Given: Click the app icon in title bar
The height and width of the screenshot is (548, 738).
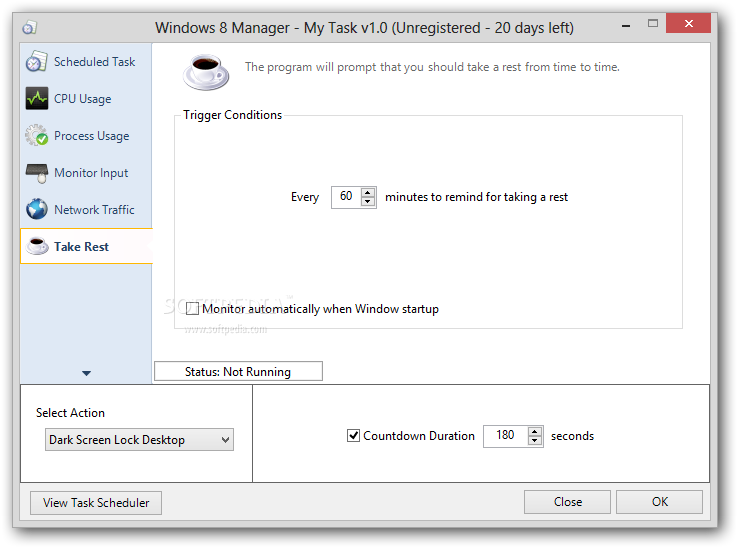Looking at the screenshot, I should pos(29,28).
